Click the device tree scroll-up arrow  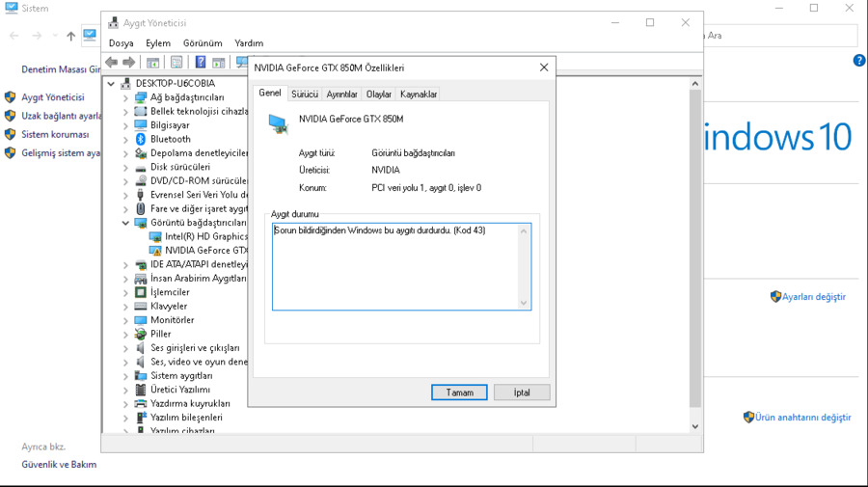[695, 84]
